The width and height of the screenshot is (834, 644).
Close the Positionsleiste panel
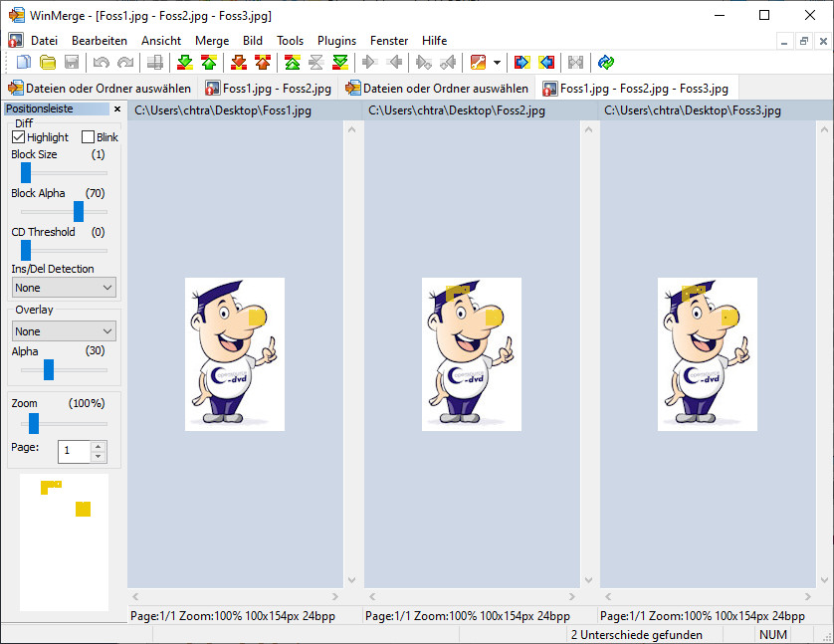click(116, 109)
